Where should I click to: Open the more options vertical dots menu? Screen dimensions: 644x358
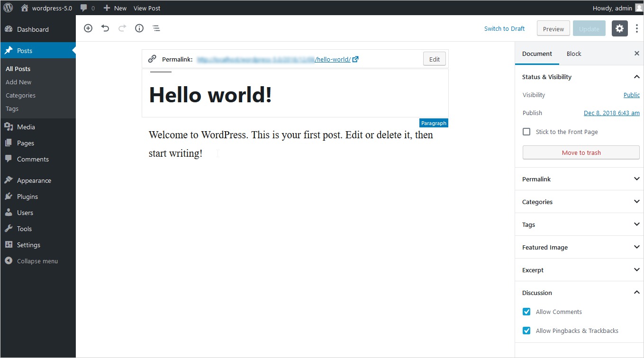point(636,28)
